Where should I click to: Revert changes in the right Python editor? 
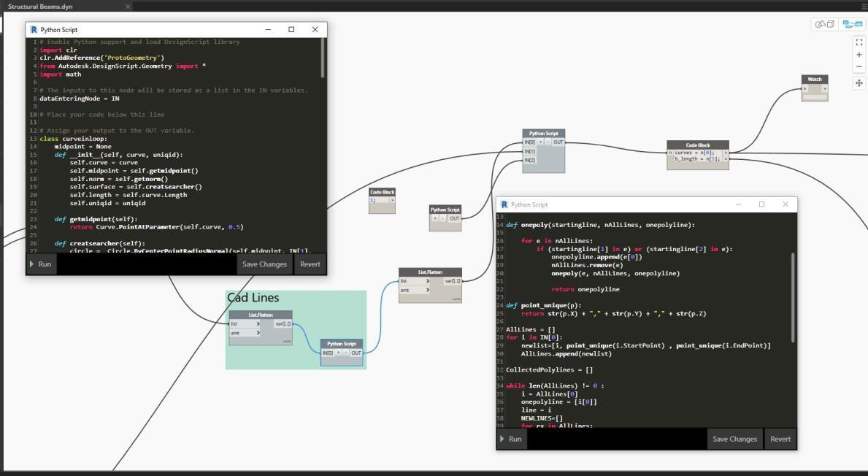(780, 439)
